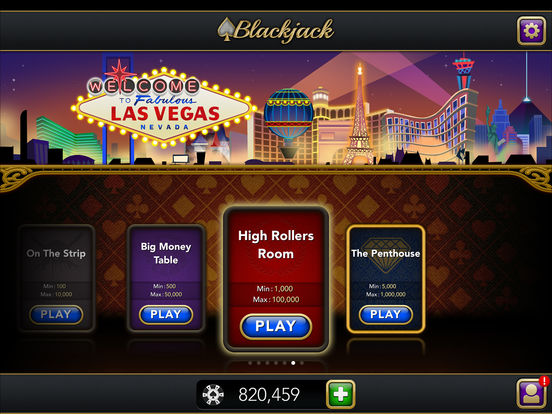
Task: Tap the 820,459 chip balance
Action: click(x=269, y=394)
